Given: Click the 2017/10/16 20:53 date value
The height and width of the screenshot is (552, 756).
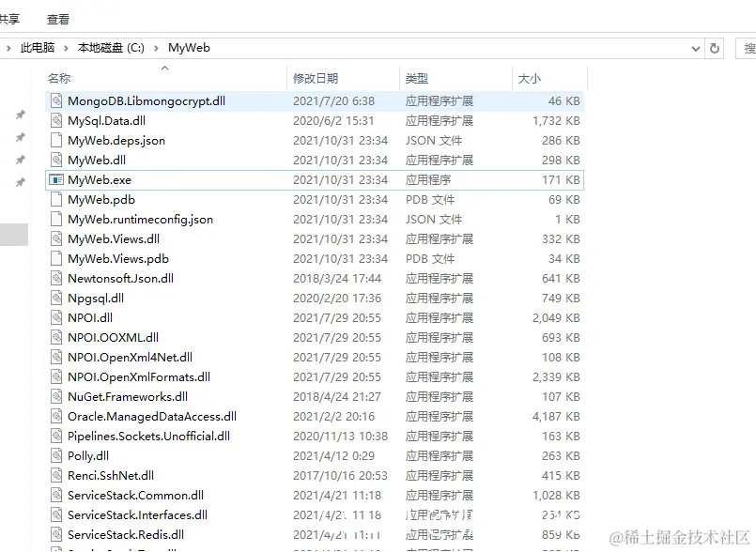Looking at the screenshot, I should point(340,475).
